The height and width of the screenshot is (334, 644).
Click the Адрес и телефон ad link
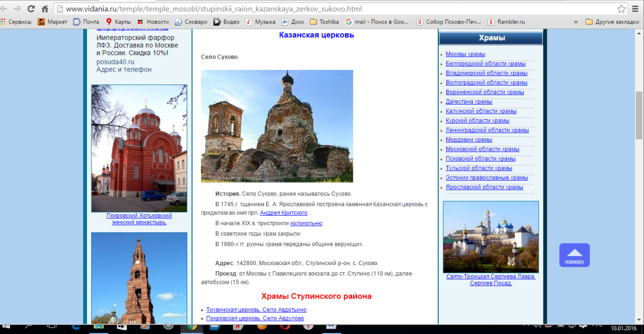click(124, 70)
